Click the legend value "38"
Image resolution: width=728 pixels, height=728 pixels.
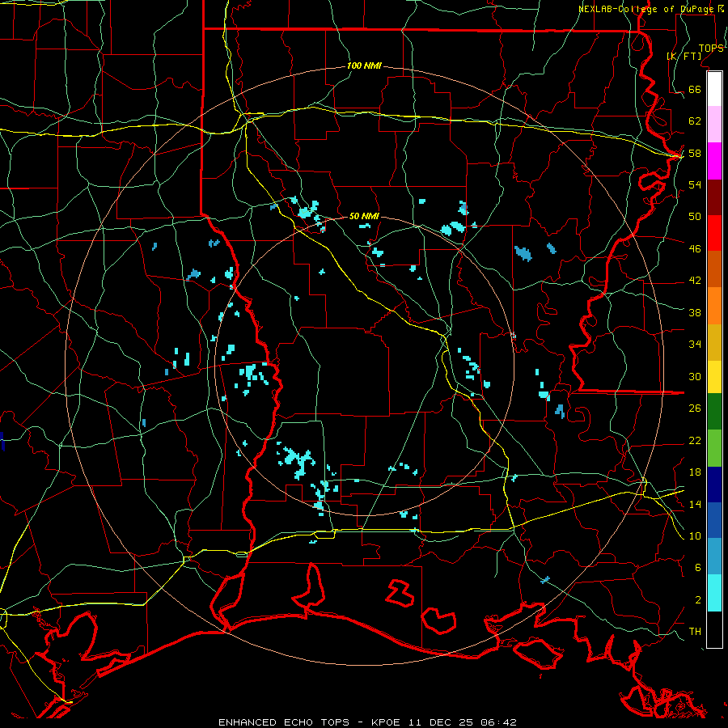695,313
